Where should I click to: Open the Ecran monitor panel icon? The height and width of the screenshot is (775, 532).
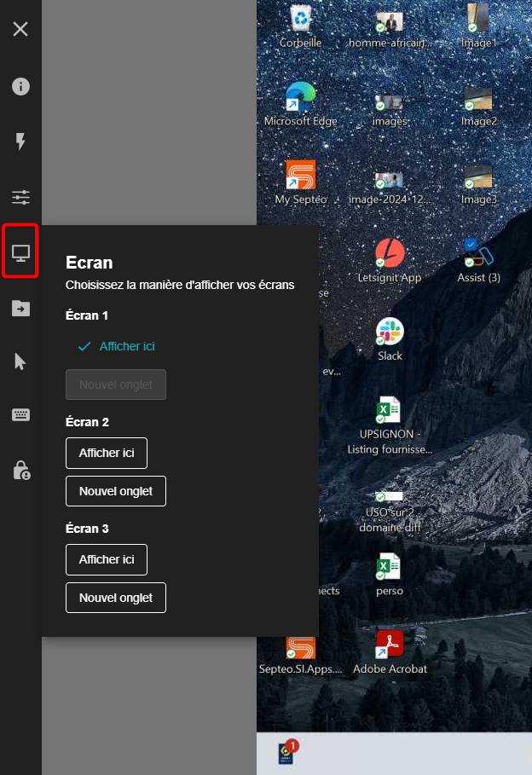coord(20,253)
